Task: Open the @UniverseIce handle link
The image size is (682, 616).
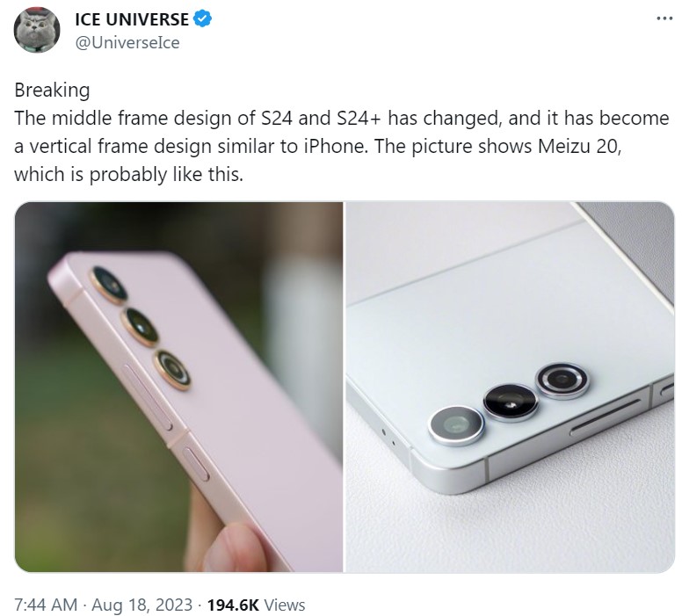Action: (x=127, y=43)
